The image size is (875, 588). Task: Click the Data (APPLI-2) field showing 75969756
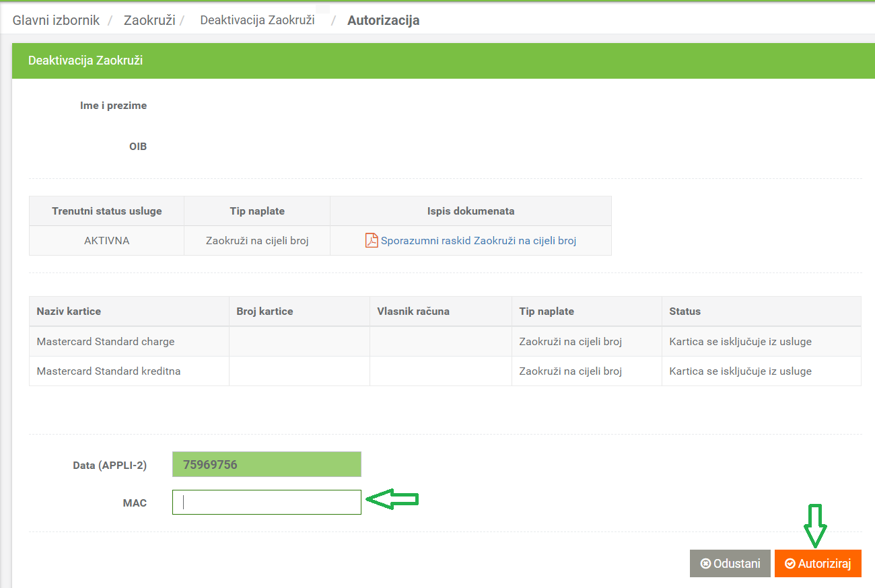[267, 464]
